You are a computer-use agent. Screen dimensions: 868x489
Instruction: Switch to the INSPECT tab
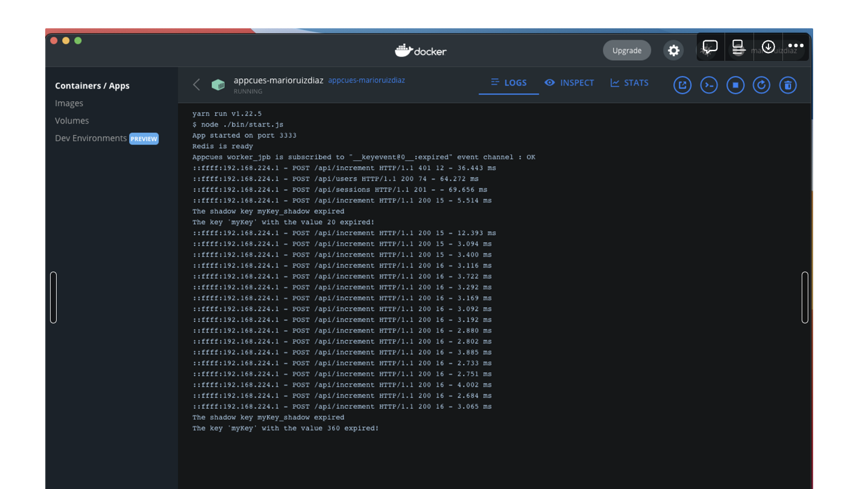pos(569,83)
